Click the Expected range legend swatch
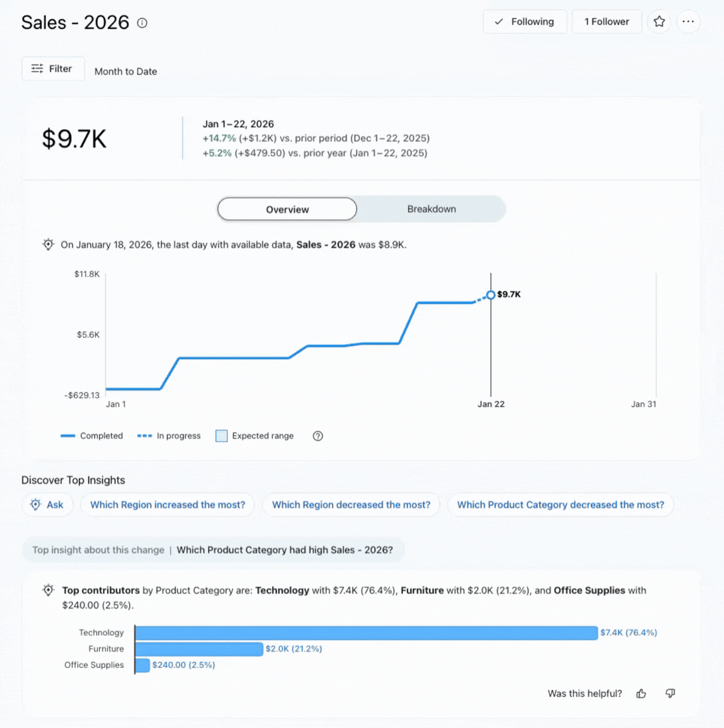This screenshot has height=728, width=724. [222, 436]
